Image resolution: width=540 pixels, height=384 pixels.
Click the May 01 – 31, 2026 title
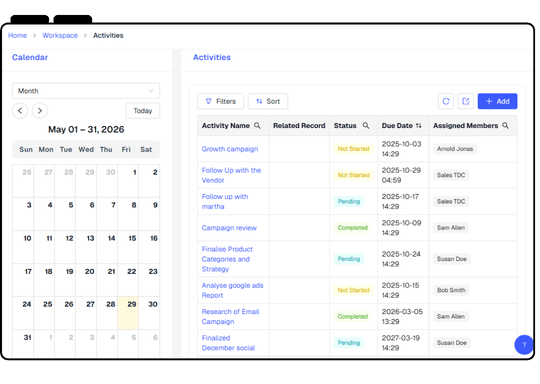pyautogui.click(x=86, y=129)
